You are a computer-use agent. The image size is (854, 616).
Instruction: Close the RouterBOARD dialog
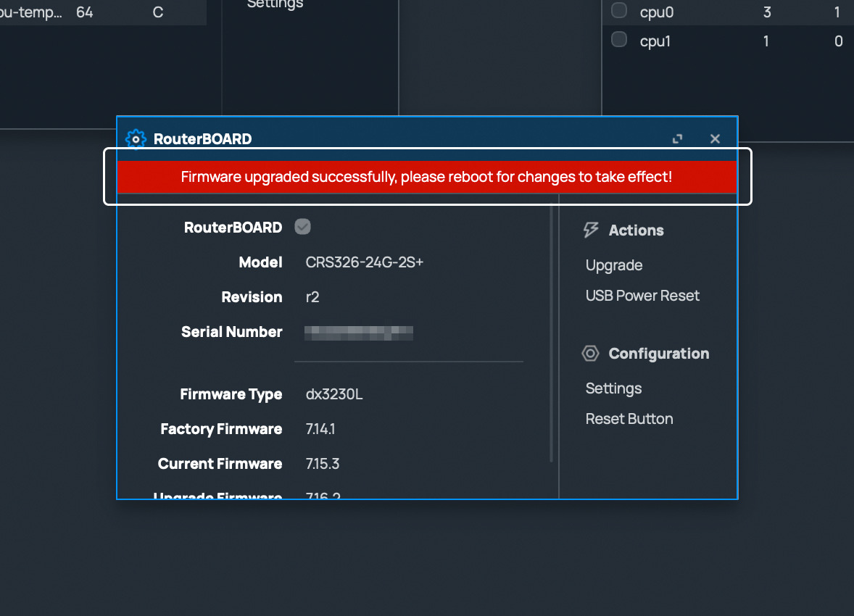pyautogui.click(x=715, y=139)
